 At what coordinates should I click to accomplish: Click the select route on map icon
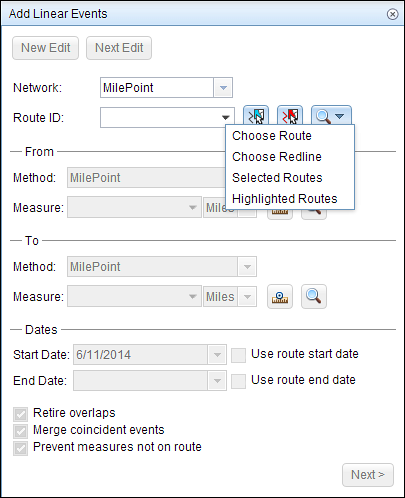coord(256,116)
